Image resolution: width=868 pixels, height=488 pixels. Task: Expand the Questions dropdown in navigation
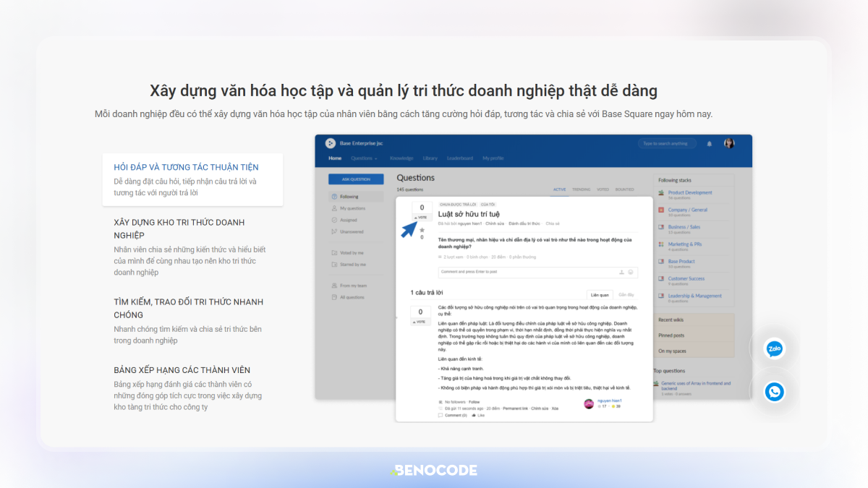click(x=364, y=158)
